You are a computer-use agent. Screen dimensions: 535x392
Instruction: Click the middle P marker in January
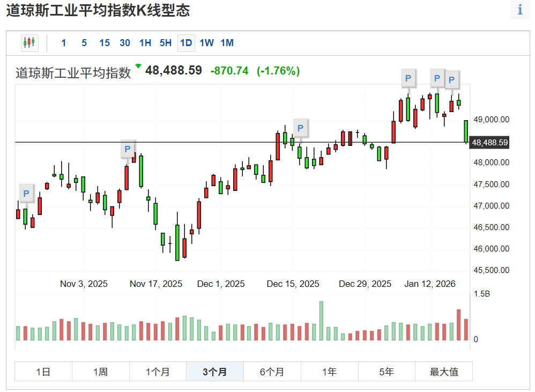[437, 78]
